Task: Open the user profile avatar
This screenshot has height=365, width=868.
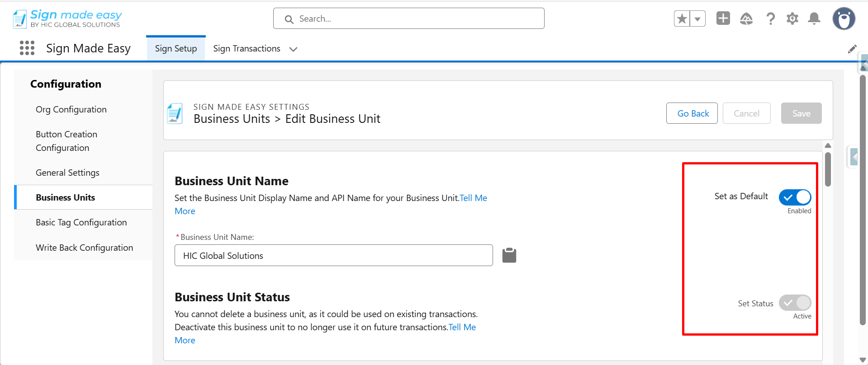Action: (x=844, y=19)
